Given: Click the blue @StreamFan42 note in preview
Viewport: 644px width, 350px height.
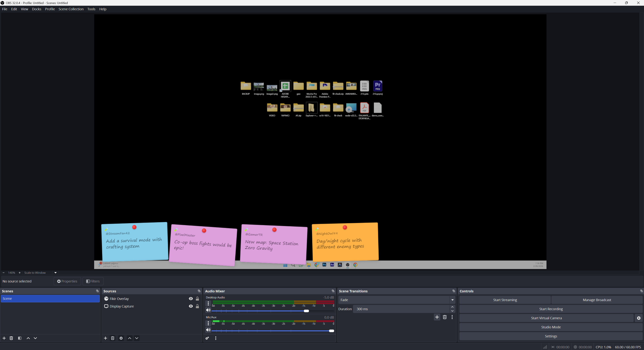Looking at the screenshot, I should pyautogui.click(x=134, y=242).
